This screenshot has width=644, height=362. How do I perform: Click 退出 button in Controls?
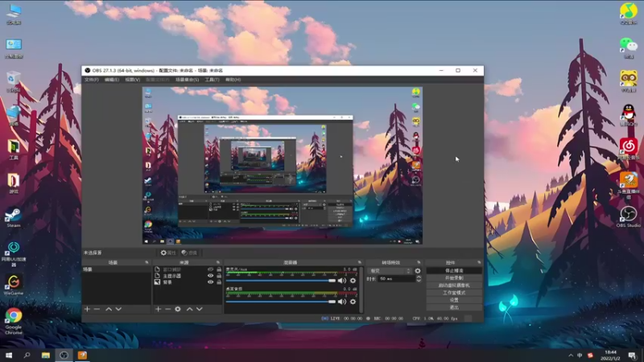(454, 307)
